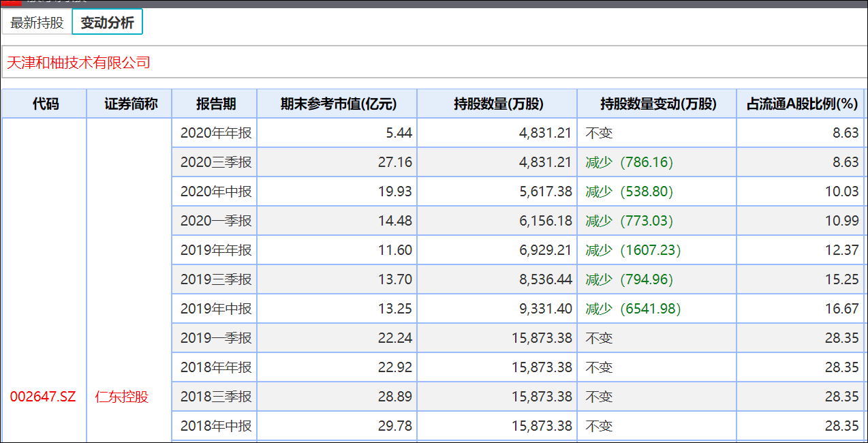Open the 天津和柚技术有限公司 company link
This screenshot has width=868, height=443.
click(x=78, y=63)
